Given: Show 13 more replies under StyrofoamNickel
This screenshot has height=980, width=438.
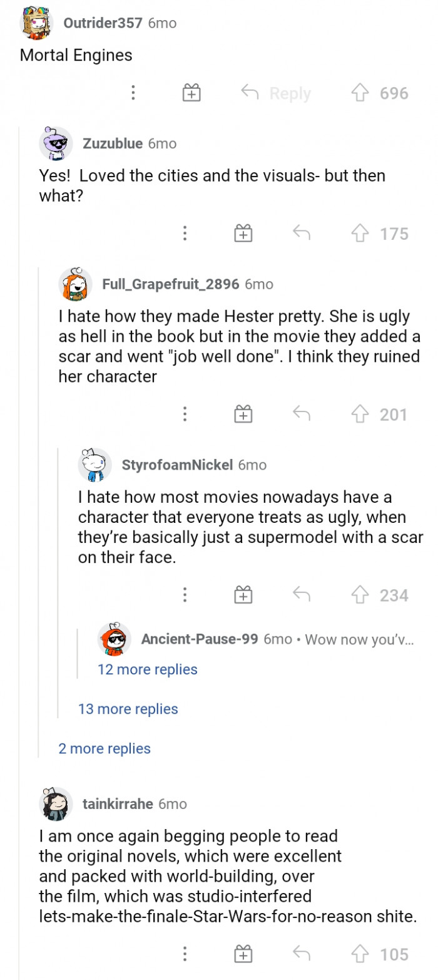Looking at the screenshot, I should click(128, 708).
